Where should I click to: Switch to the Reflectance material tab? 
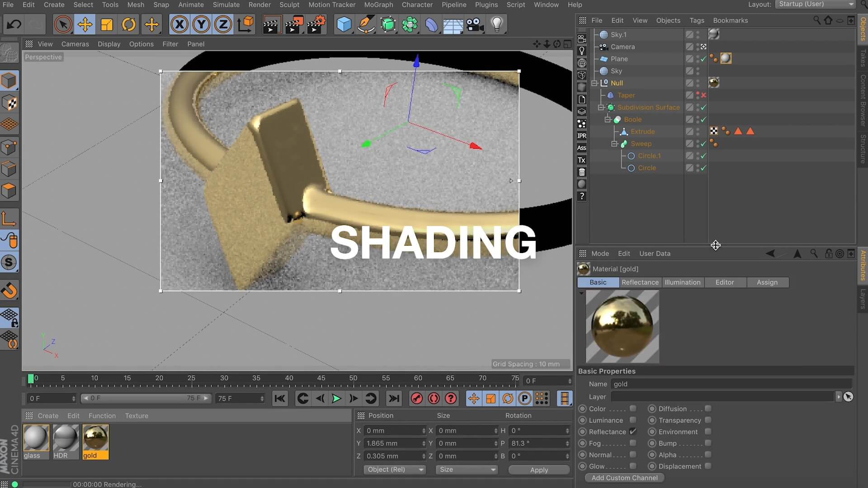pos(640,282)
